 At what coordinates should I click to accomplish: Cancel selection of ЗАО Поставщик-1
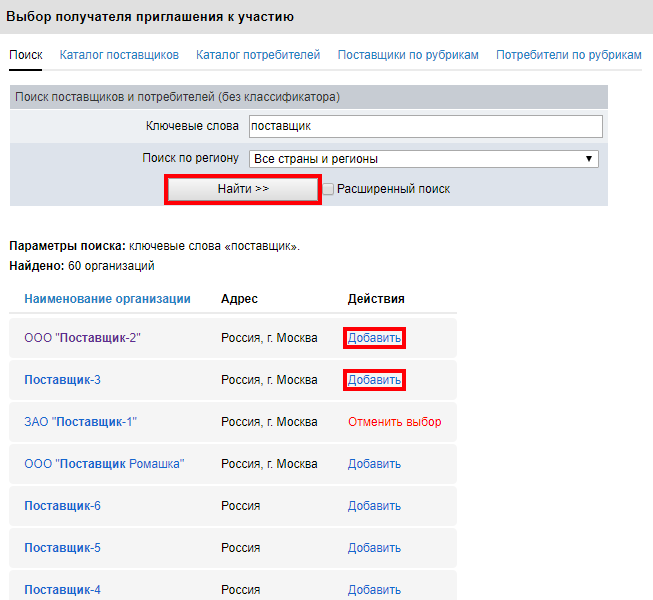coord(394,422)
